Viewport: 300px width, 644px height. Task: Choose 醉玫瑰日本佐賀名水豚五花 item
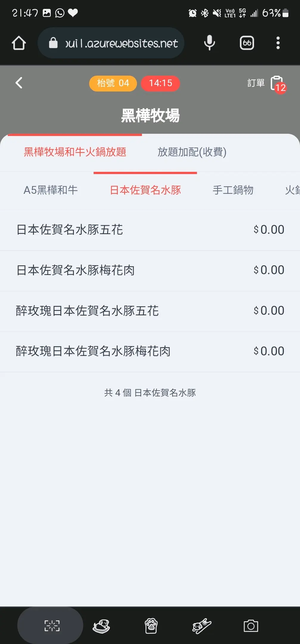(150, 311)
